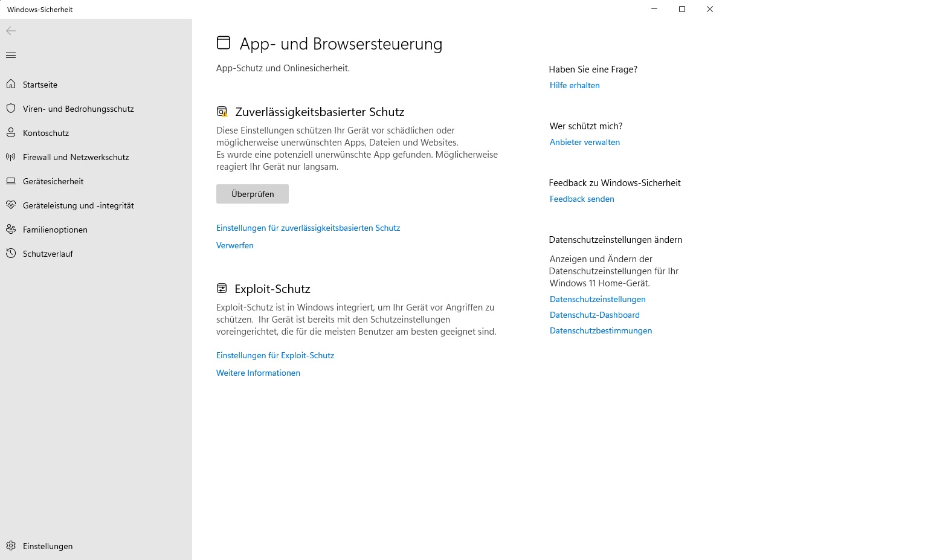Click 'Wer schützt mich?' text

tap(585, 126)
